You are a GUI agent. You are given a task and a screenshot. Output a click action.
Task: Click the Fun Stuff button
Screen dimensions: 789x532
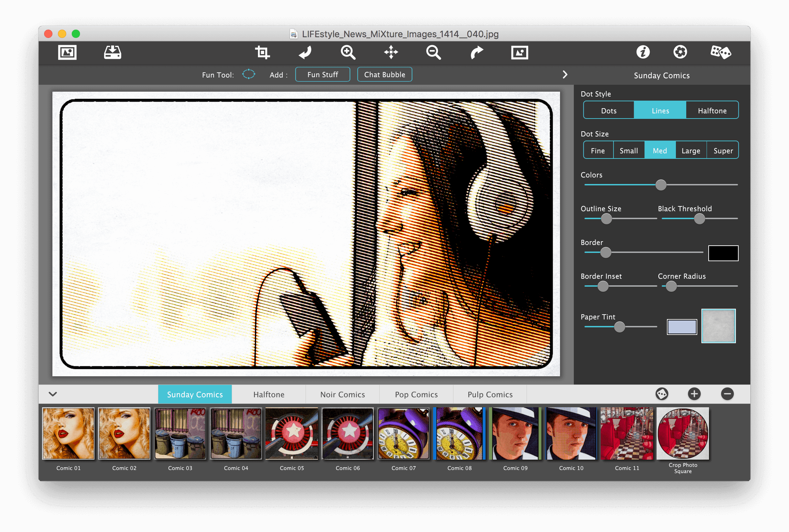[x=322, y=74]
